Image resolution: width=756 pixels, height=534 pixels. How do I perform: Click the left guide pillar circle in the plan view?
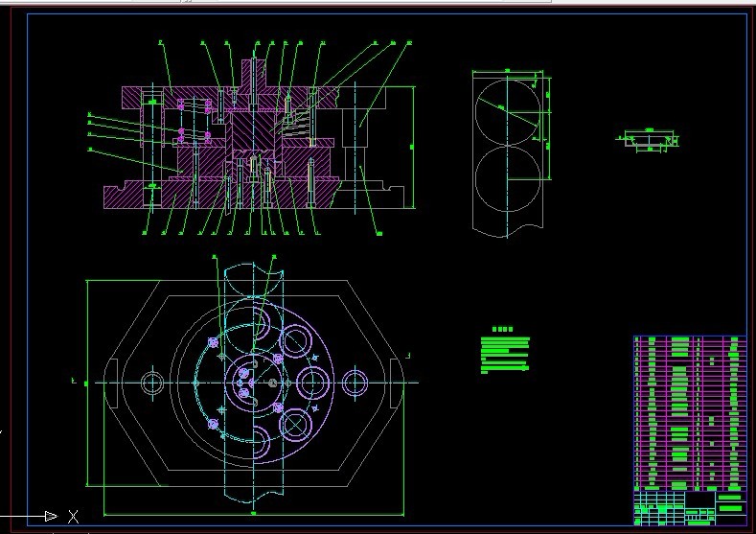pos(153,383)
